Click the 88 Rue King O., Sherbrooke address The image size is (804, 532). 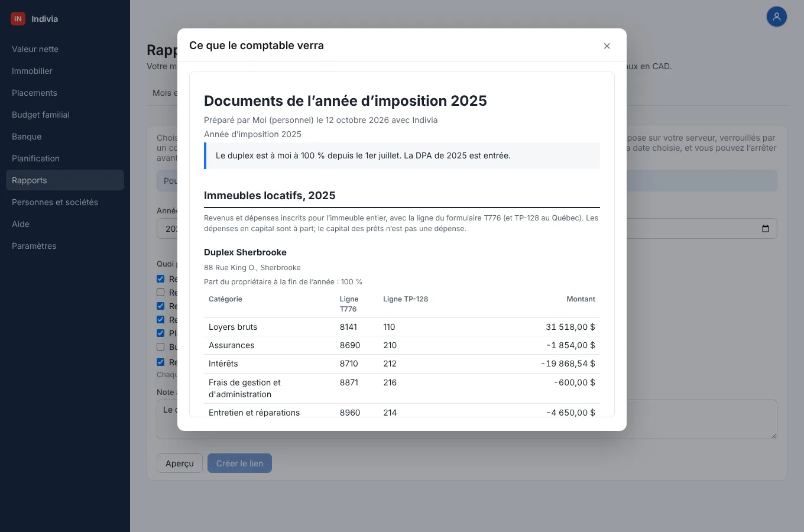(x=252, y=268)
